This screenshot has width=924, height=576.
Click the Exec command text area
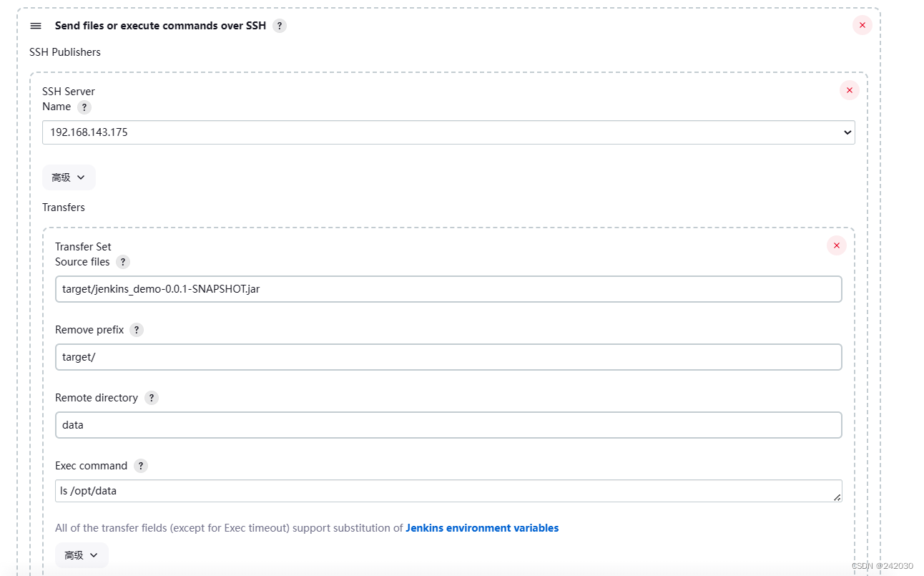443,491
